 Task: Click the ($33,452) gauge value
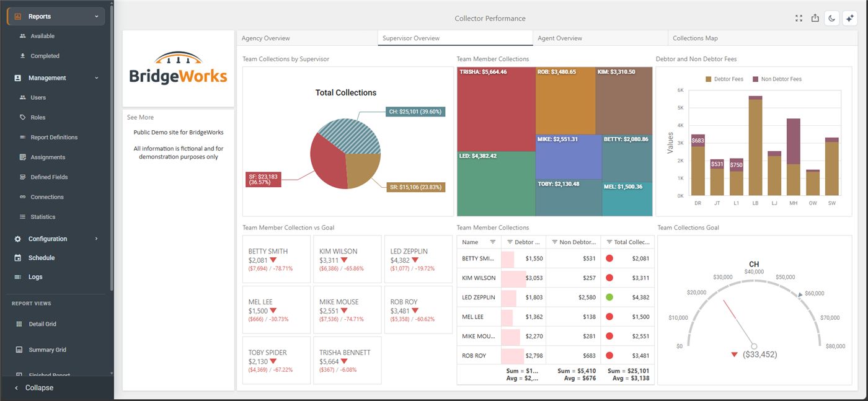[760, 355]
